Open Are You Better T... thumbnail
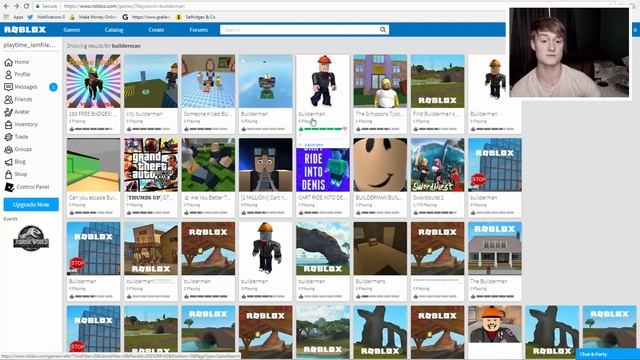 [208, 165]
